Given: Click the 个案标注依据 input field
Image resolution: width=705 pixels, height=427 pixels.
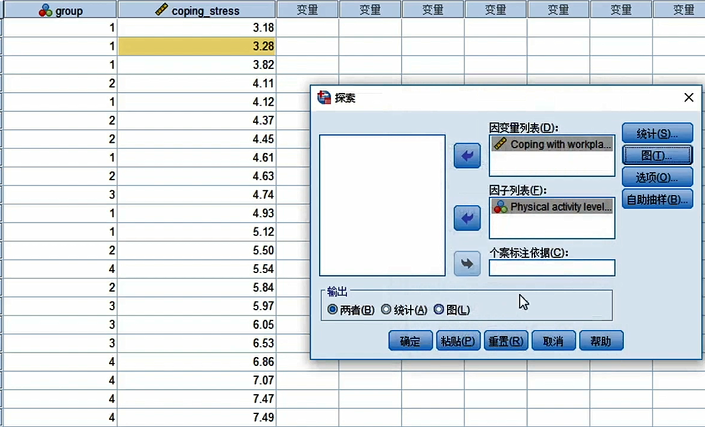Looking at the screenshot, I should [x=552, y=268].
